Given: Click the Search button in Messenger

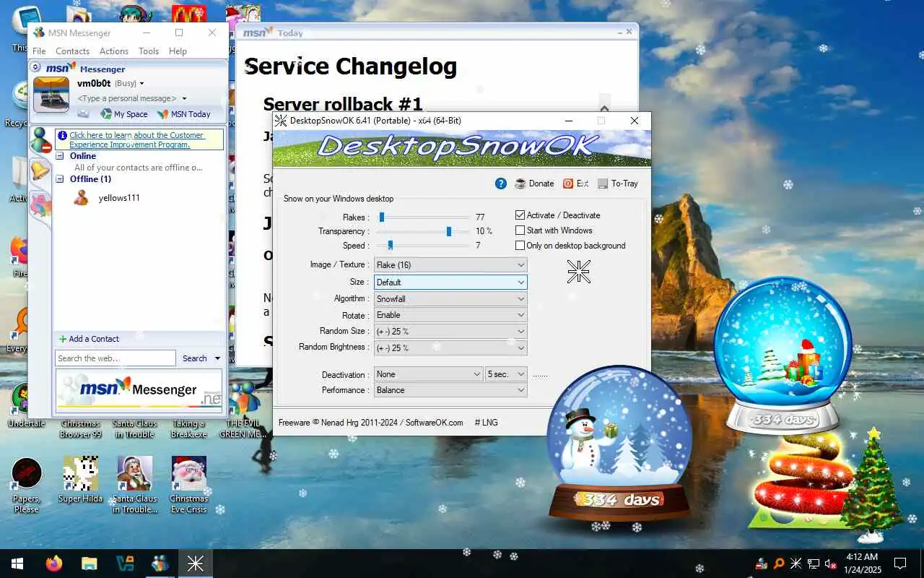Looking at the screenshot, I should (194, 358).
